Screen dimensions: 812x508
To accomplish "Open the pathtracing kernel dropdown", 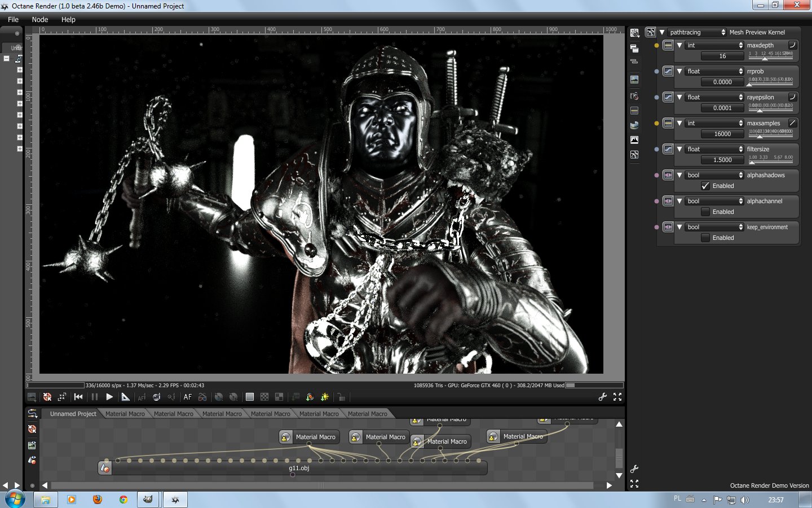I will click(x=697, y=32).
